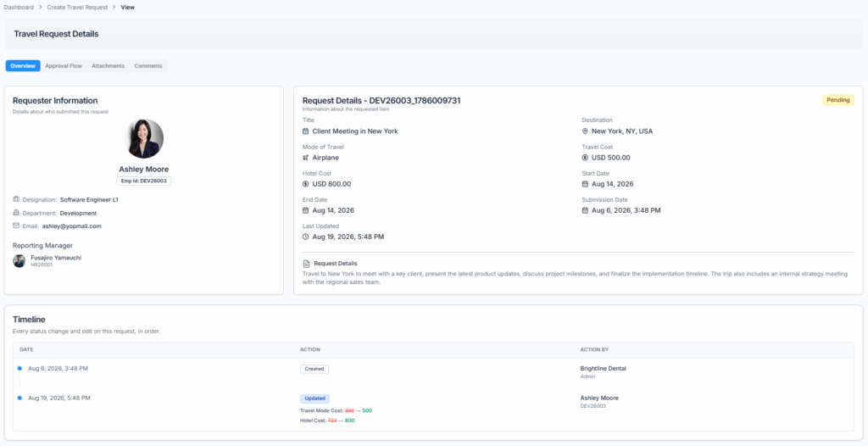Image resolution: width=868 pixels, height=446 pixels.
Task: Click the document icon beside Request Details heading
Action: [306, 264]
